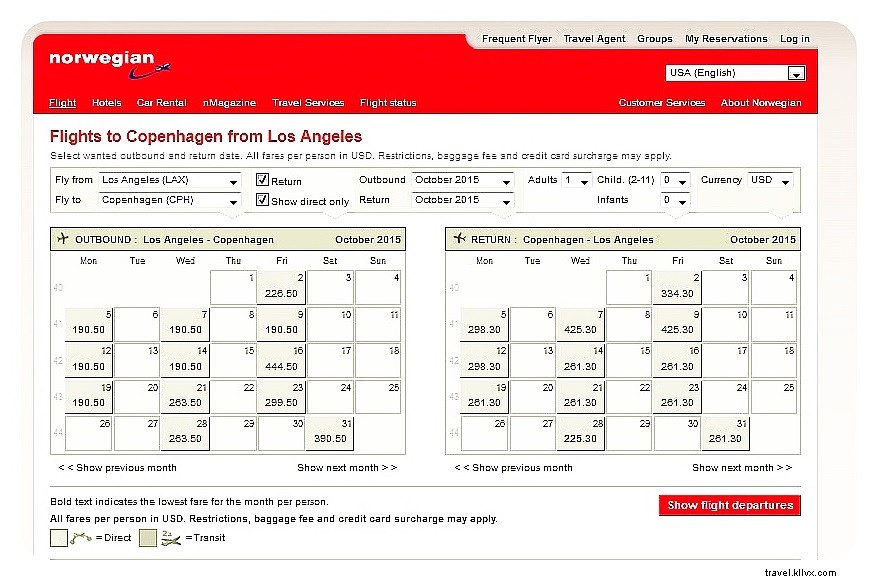Select return October 21 fare 261.30
The image size is (878, 581).
click(x=580, y=397)
